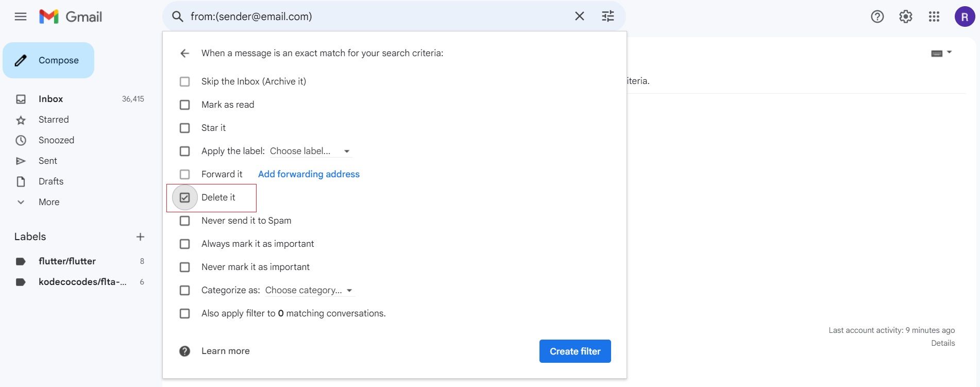Expand More in the left sidebar
980x387 pixels.
tap(49, 202)
